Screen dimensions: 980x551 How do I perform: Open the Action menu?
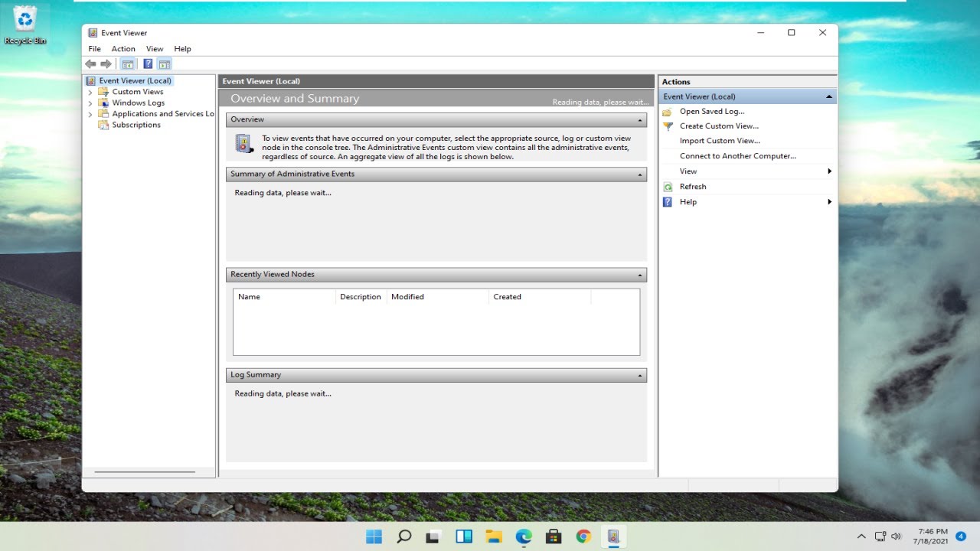click(x=123, y=49)
